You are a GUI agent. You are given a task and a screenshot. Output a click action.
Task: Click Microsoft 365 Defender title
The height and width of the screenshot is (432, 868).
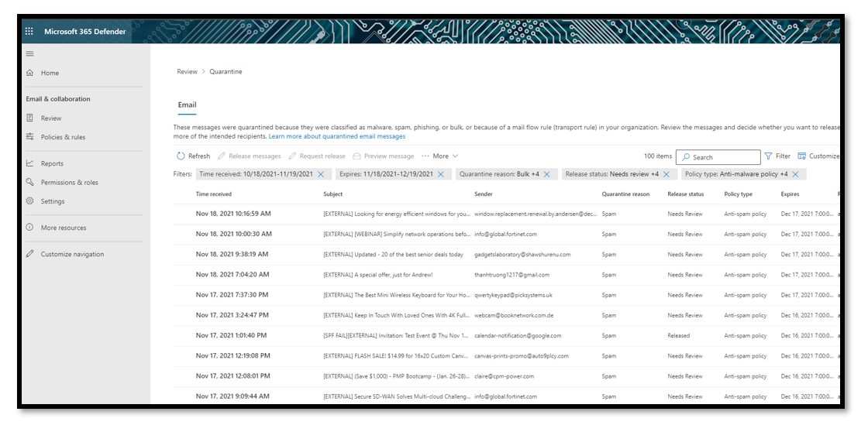85,32
